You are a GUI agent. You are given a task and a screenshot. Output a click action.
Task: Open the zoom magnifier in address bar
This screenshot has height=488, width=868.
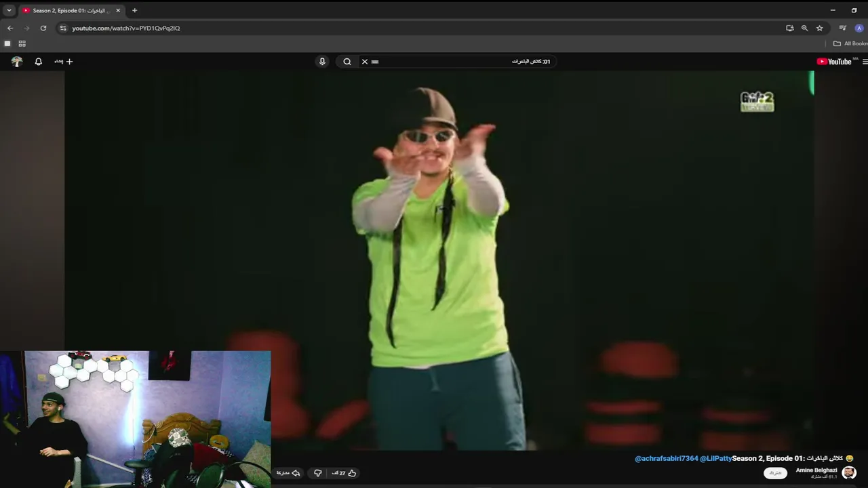[804, 28]
